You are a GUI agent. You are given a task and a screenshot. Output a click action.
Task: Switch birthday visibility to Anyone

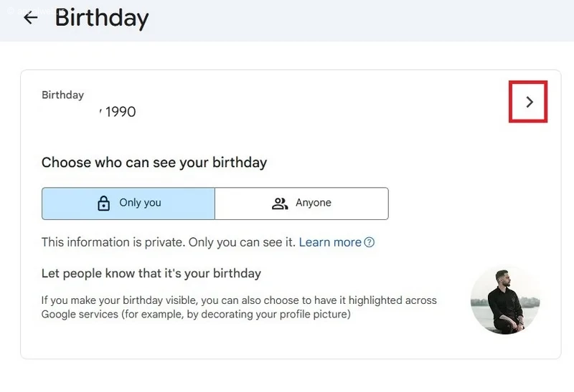tap(301, 204)
